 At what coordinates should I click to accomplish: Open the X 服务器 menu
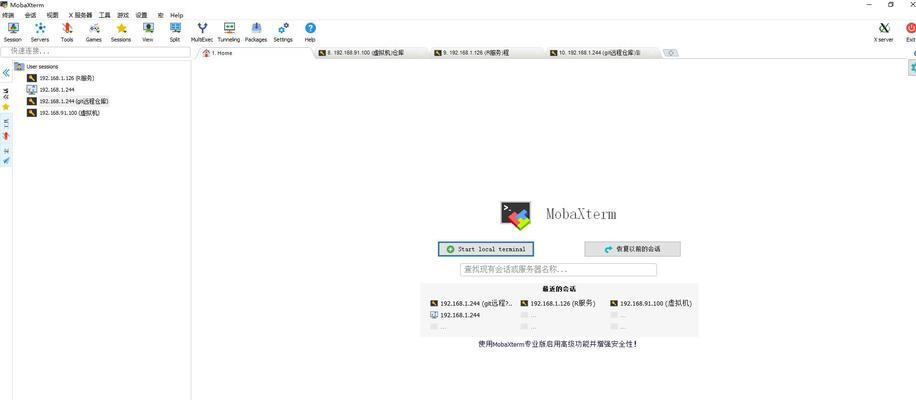(x=80, y=15)
